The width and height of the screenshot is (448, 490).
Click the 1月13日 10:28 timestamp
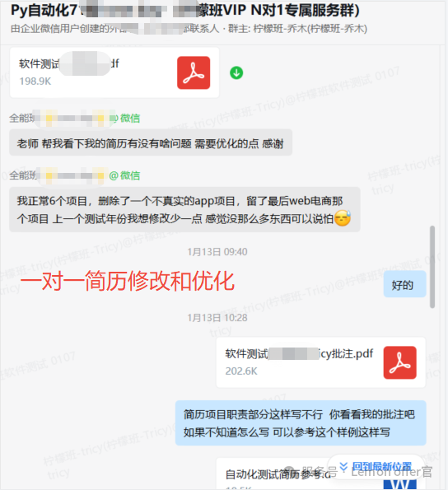coord(217,318)
